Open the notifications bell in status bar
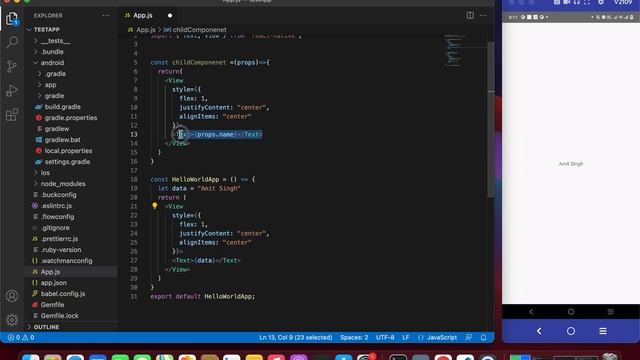Viewport: 640px width, 360px height. pos(484,338)
